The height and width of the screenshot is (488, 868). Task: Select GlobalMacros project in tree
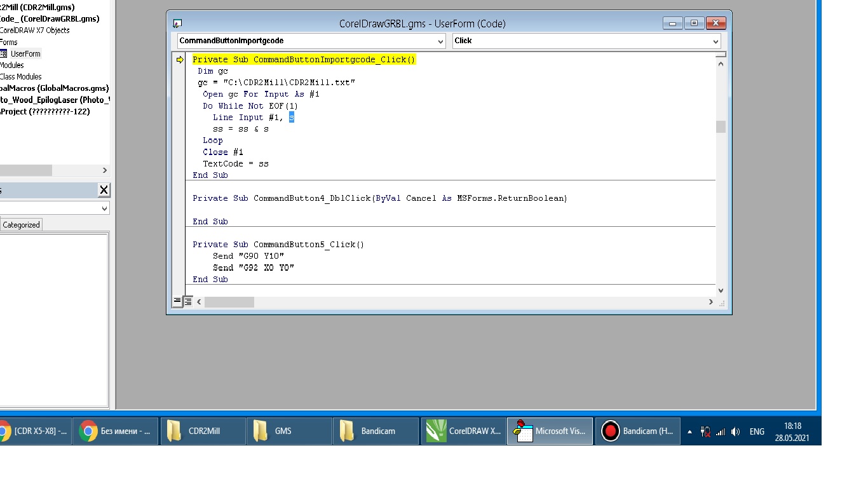(54, 88)
